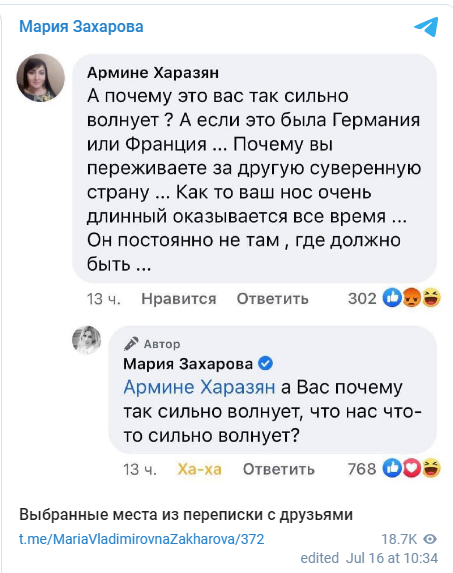Open Мария Захарова small reply avatar

(87, 340)
